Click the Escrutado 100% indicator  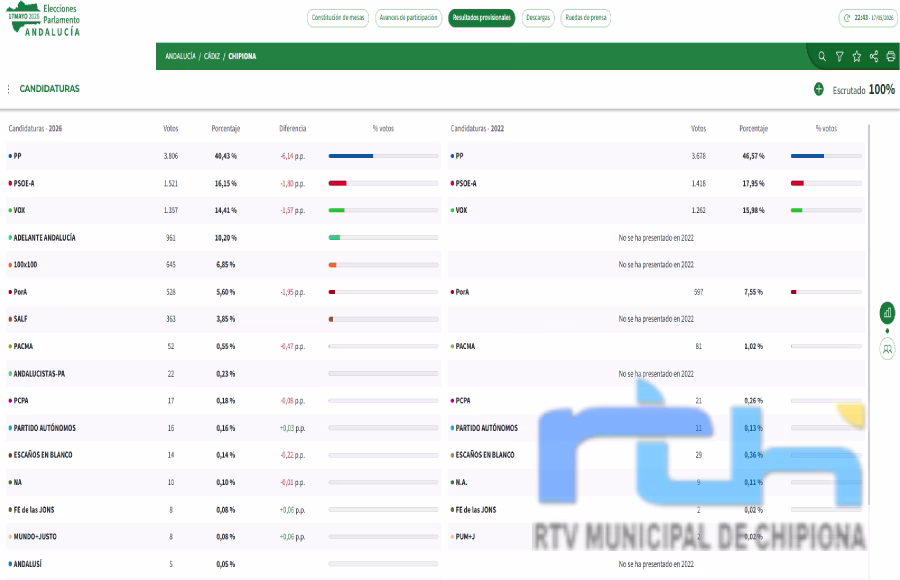[863, 90]
